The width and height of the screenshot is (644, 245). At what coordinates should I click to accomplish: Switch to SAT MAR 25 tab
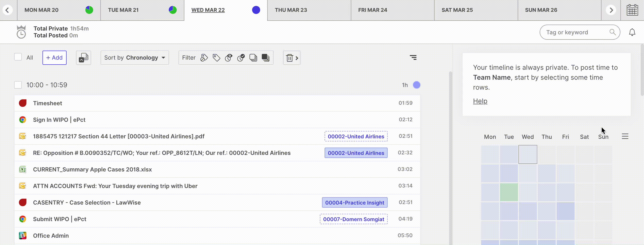point(476,10)
